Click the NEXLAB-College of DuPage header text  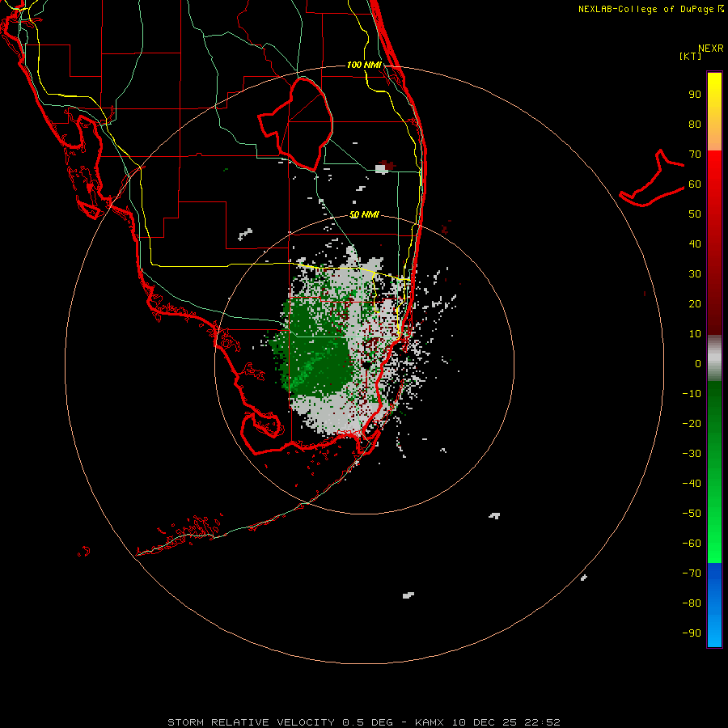(x=650, y=9)
